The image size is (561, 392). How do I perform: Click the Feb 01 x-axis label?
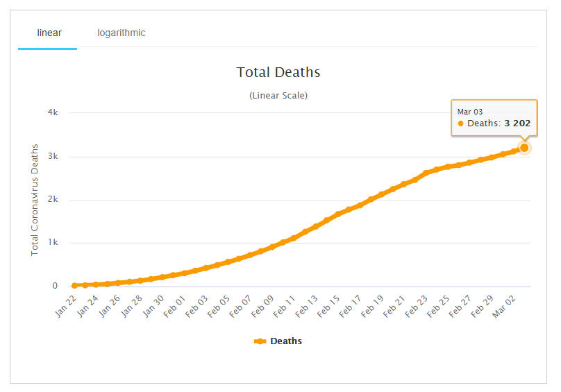click(x=176, y=304)
